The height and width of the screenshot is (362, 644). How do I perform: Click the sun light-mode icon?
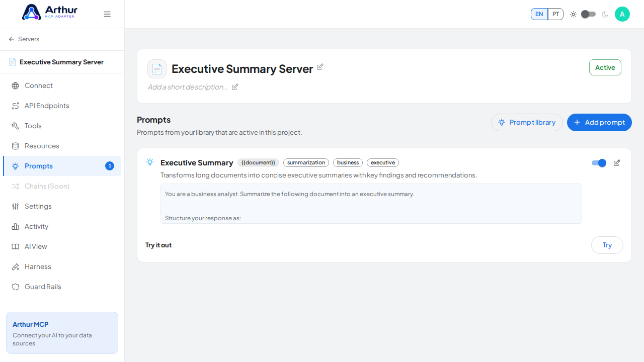tap(573, 14)
